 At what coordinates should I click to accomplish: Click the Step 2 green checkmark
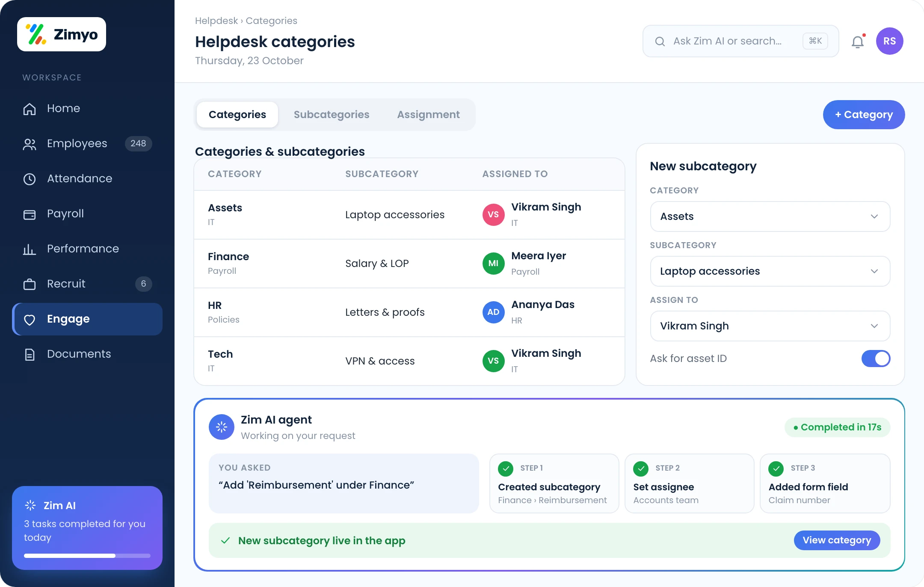641,468
